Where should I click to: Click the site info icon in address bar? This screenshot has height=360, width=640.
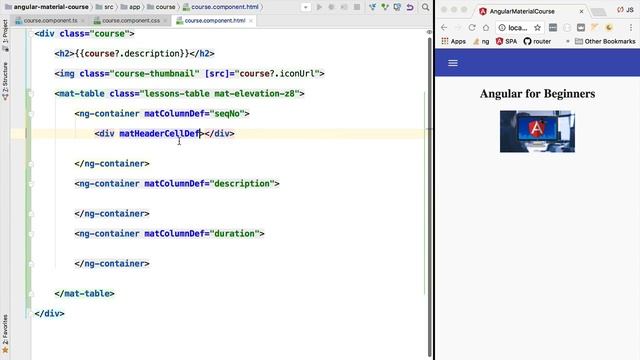pyautogui.click(x=502, y=27)
